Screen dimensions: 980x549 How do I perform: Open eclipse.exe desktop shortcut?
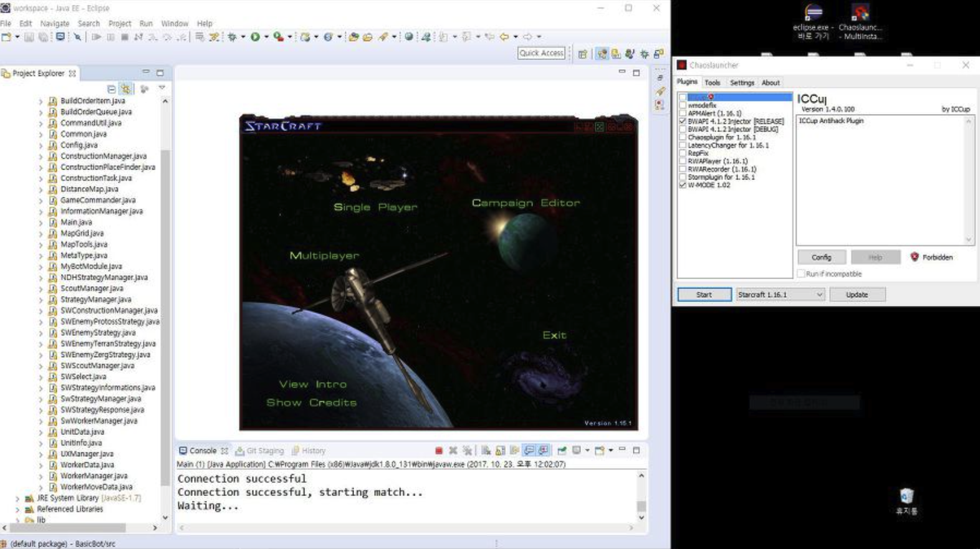coord(813,22)
